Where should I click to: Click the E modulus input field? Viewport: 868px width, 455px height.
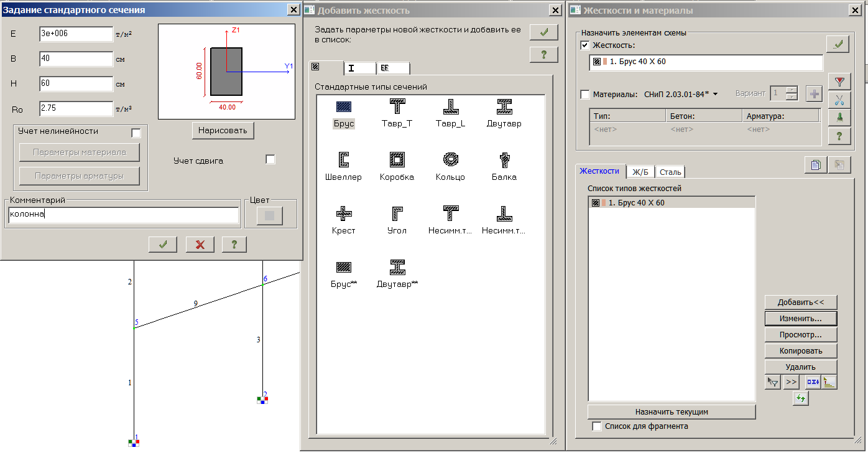point(76,34)
